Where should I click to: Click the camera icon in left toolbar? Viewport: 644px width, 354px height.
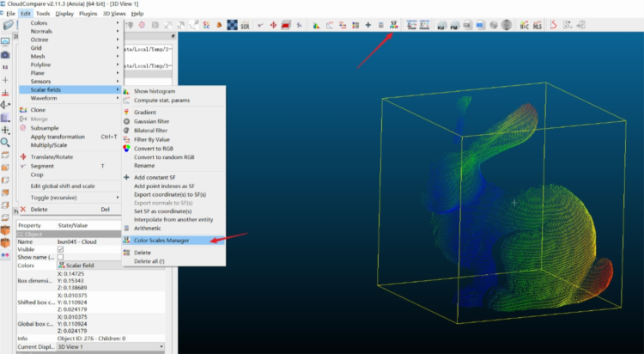point(5,55)
